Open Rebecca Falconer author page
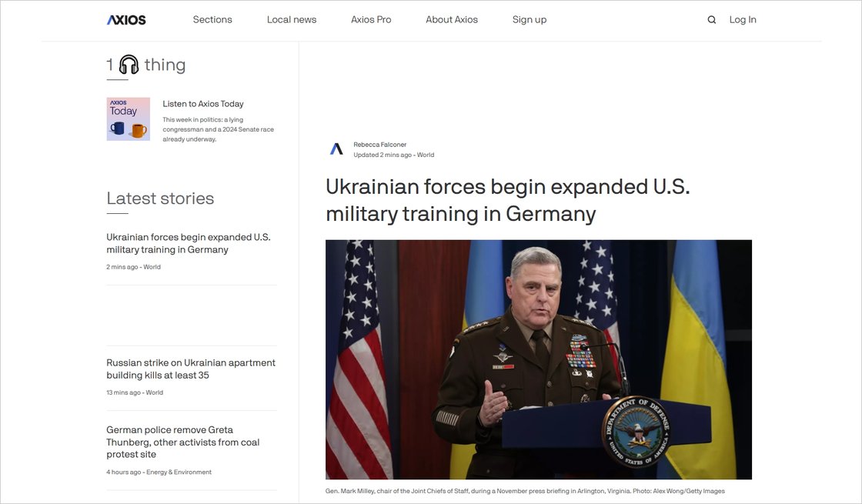This screenshot has width=862, height=504. pos(380,145)
